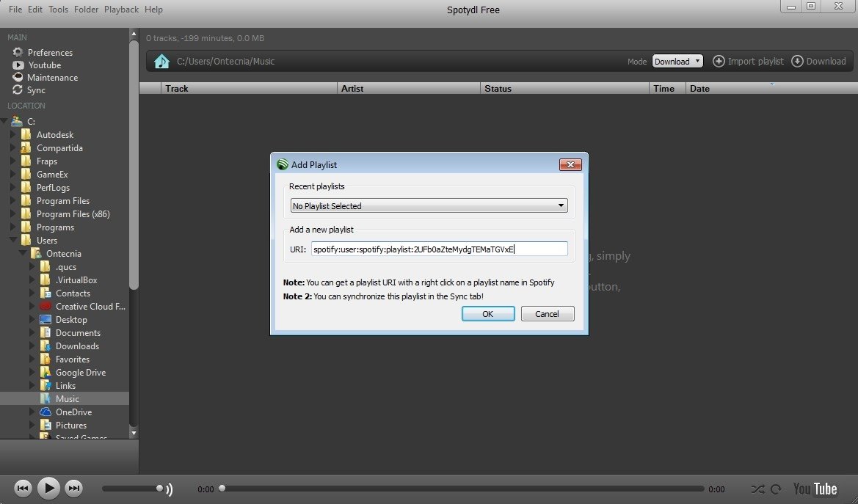
Task: Click the YouTube logo in player bar
Action: click(x=815, y=489)
